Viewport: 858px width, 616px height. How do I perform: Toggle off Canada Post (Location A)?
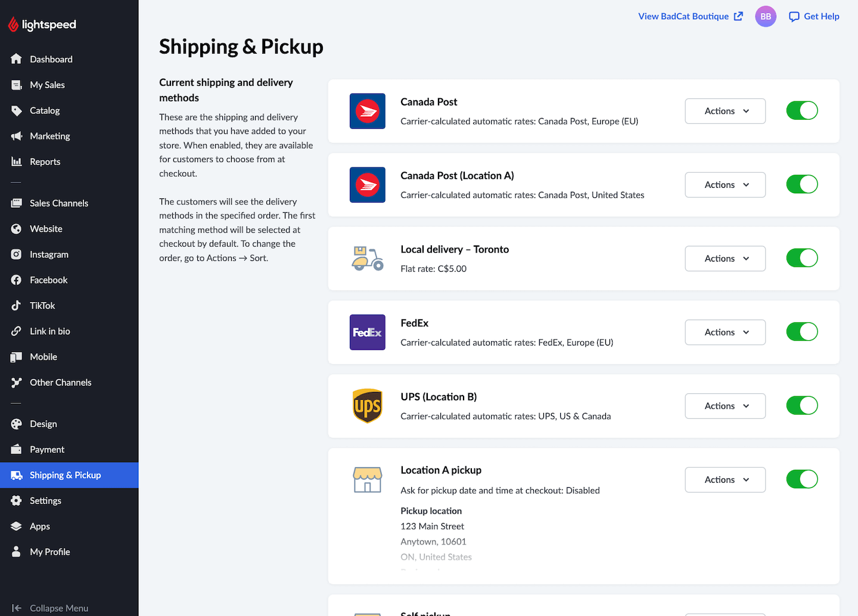(x=802, y=185)
